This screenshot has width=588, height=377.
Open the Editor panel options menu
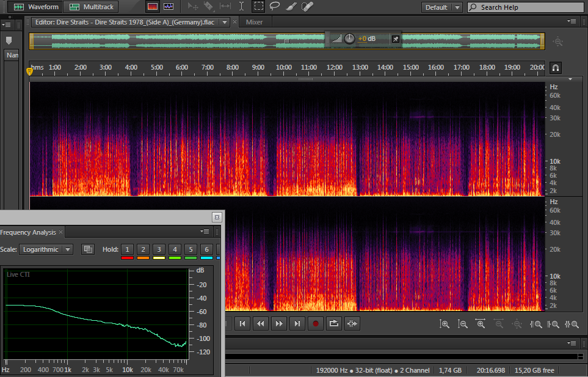pos(572,21)
